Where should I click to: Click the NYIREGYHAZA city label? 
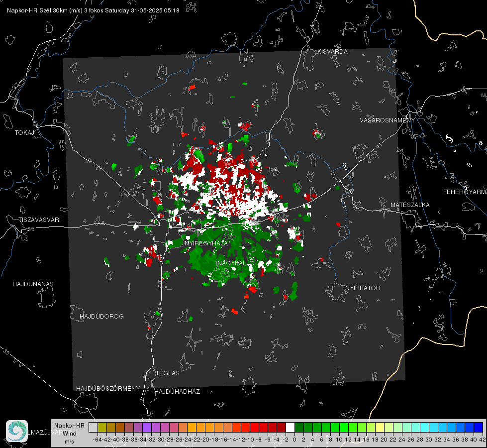[x=206, y=243]
